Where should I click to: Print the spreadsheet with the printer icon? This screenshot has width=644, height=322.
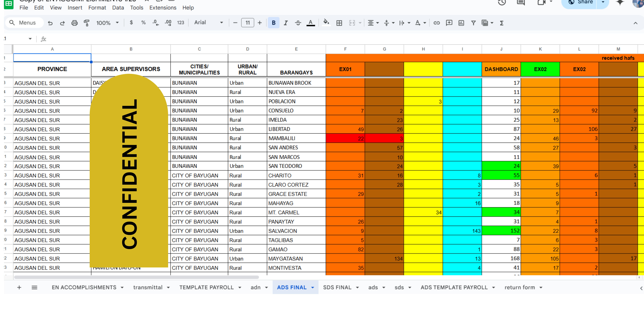click(x=75, y=23)
